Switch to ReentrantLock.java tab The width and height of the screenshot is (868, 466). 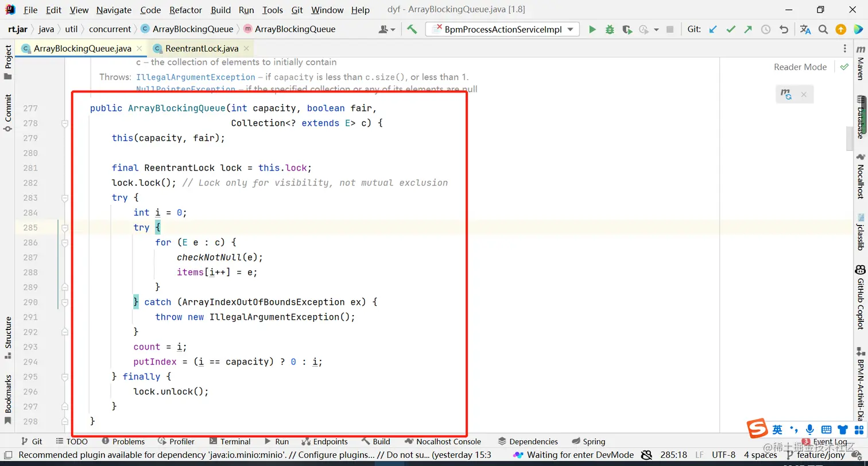201,49
